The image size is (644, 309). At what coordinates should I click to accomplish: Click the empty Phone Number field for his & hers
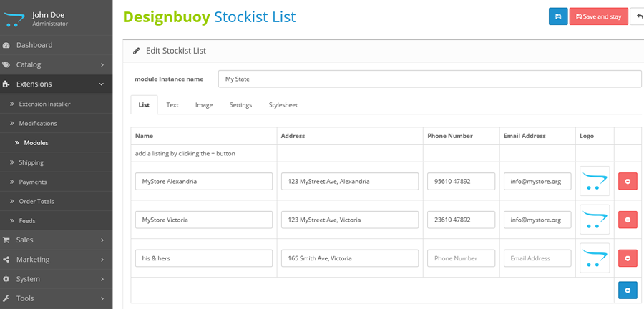pyautogui.click(x=461, y=258)
